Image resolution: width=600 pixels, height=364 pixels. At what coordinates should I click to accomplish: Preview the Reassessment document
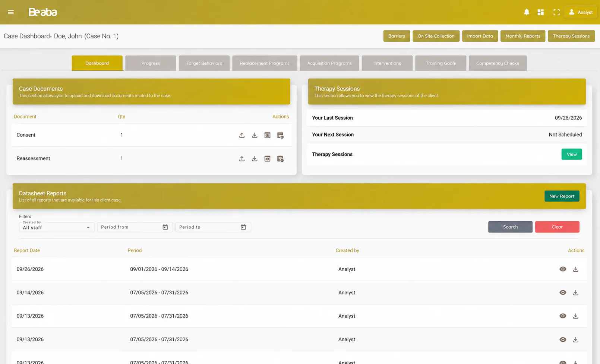[267, 159]
